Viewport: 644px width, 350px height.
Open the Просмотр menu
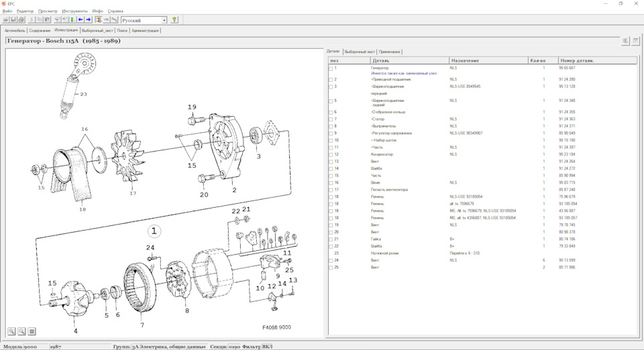(x=48, y=11)
